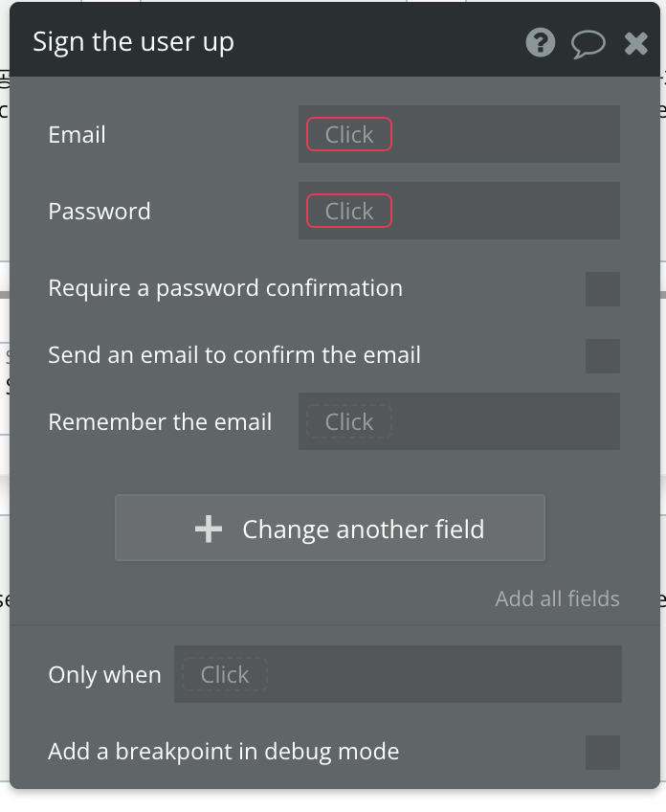Set the Remember the email expression box
The image size is (666, 812).
point(349,422)
